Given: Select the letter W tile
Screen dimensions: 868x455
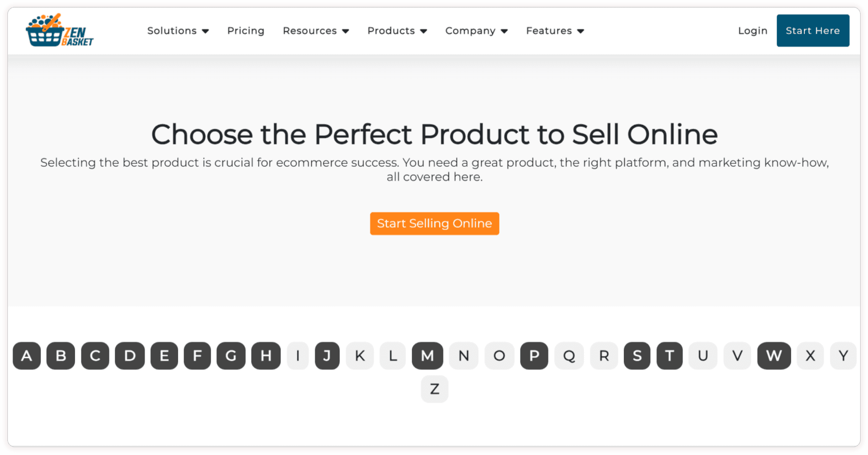Looking at the screenshot, I should pos(774,356).
